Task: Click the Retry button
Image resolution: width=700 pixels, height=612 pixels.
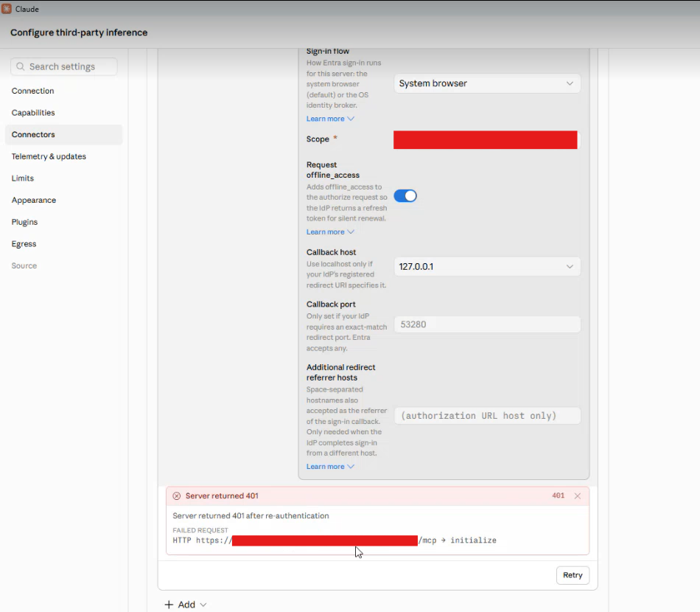Action: click(573, 575)
